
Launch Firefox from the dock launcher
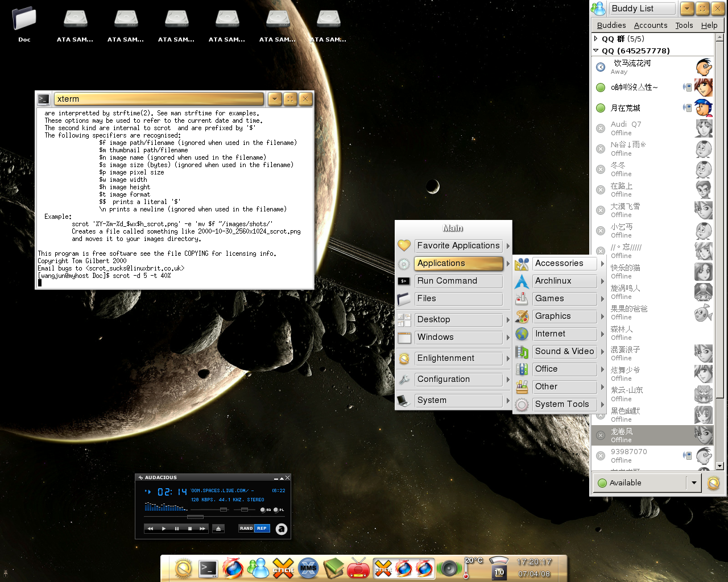pos(233,568)
